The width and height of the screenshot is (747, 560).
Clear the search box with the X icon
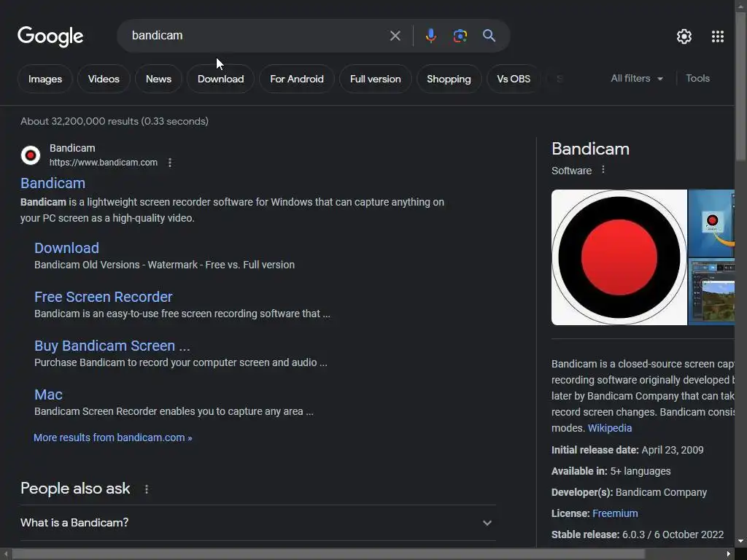(x=395, y=36)
